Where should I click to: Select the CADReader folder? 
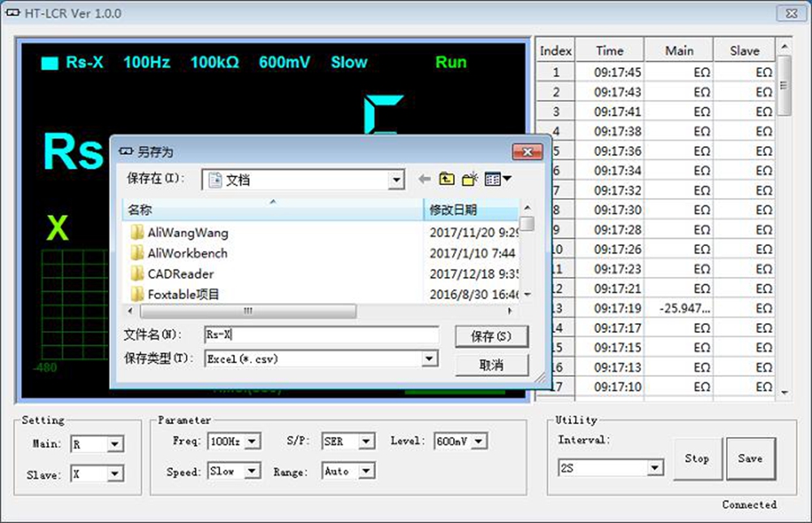180,274
